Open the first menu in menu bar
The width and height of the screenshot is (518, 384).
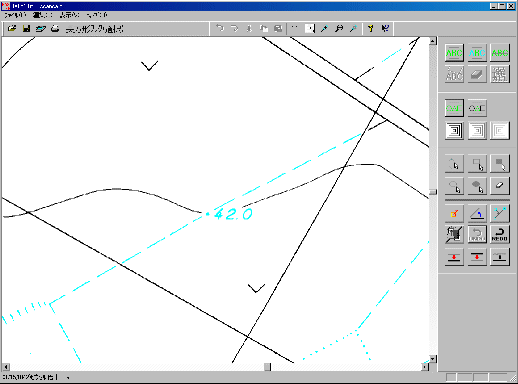pyautogui.click(x=14, y=15)
